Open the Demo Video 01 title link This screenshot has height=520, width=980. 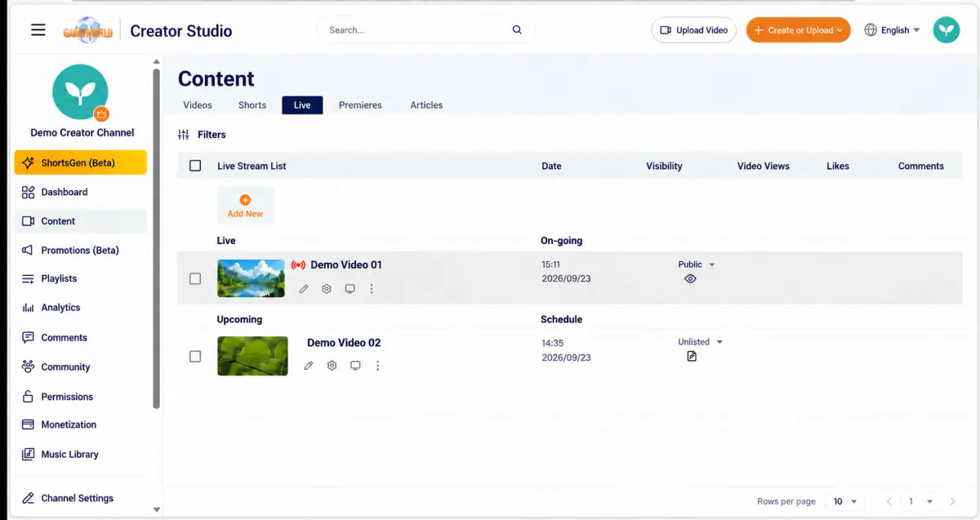pyautogui.click(x=346, y=264)
